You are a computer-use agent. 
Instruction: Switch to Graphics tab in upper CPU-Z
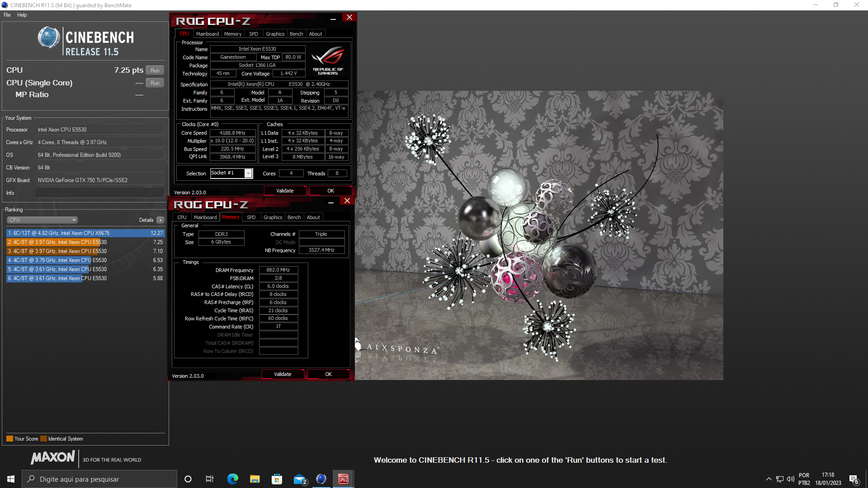275,34
